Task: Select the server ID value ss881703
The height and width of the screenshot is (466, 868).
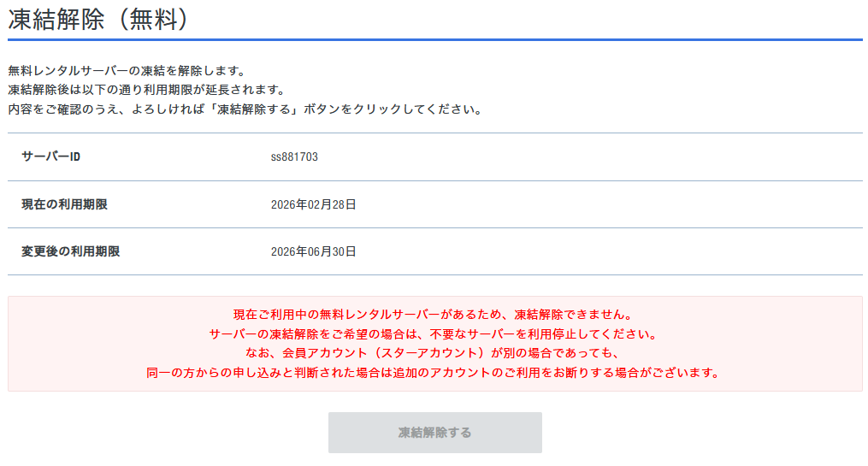Action: coord(294,157)
